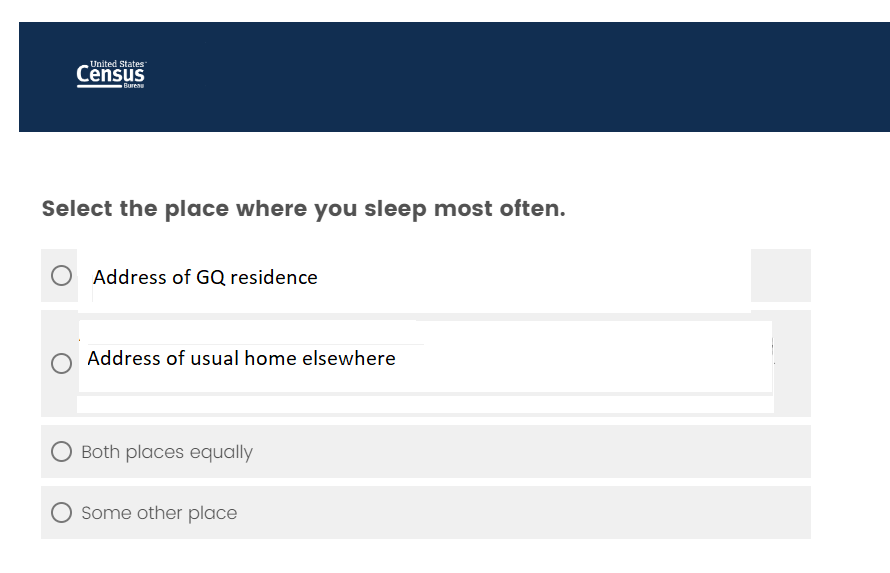Click the small "United States" text above Census

pos(118,64)
